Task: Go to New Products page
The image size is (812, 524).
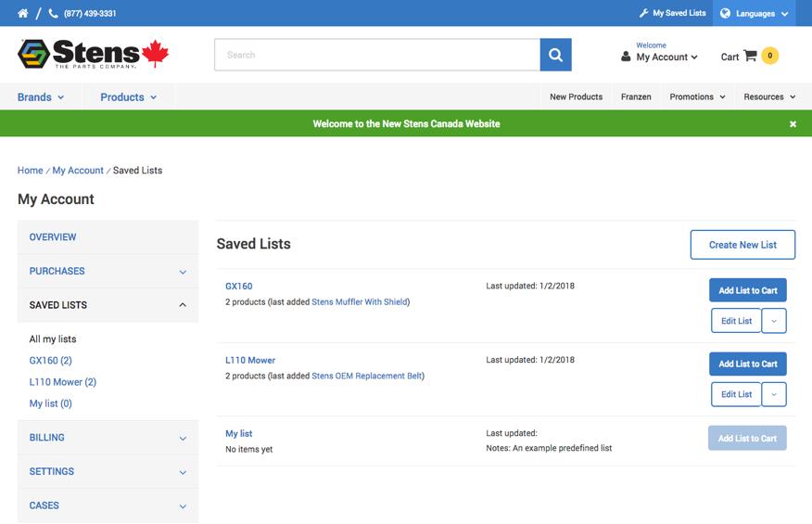Action: coord(576,97)
